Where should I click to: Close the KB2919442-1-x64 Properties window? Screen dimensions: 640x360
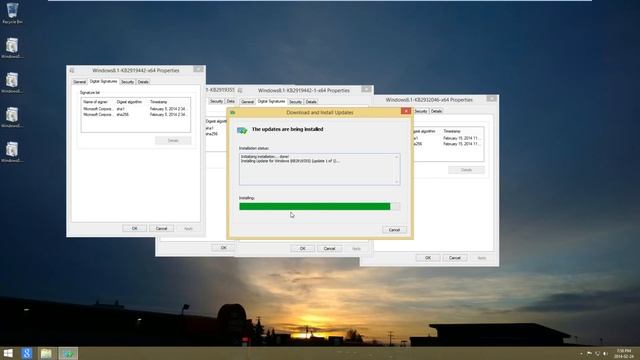367,89
